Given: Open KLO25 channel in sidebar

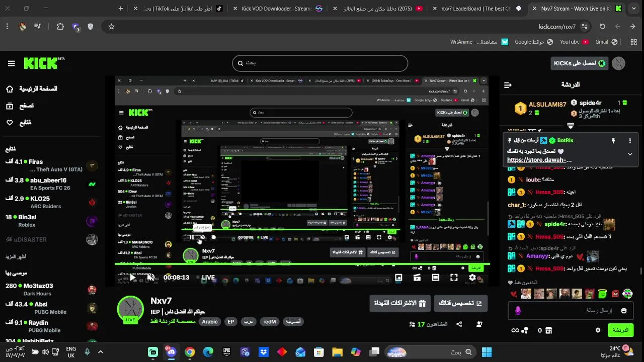Looking at the screenshot, I should click(50, 202).
